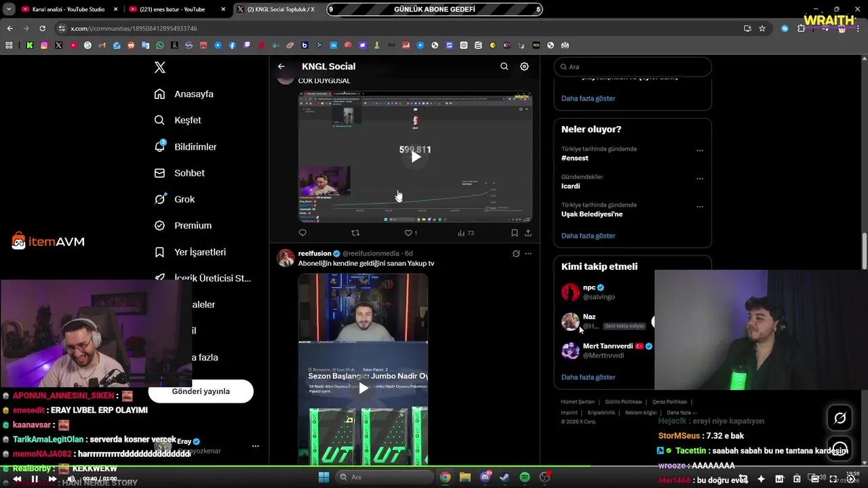Click the Windows taskbar Ara search

click(384, 477)
